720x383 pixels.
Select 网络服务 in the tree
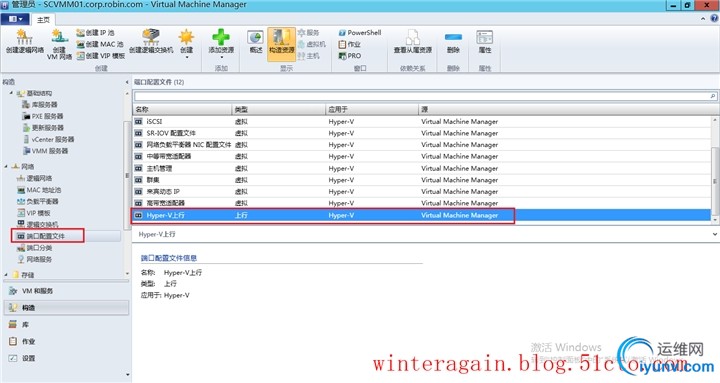pyautogui.click(x=34, y=259)
